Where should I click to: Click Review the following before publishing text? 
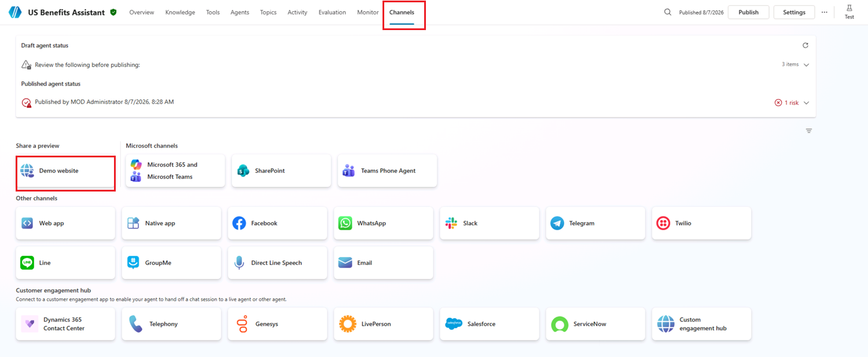pos(87,65)
